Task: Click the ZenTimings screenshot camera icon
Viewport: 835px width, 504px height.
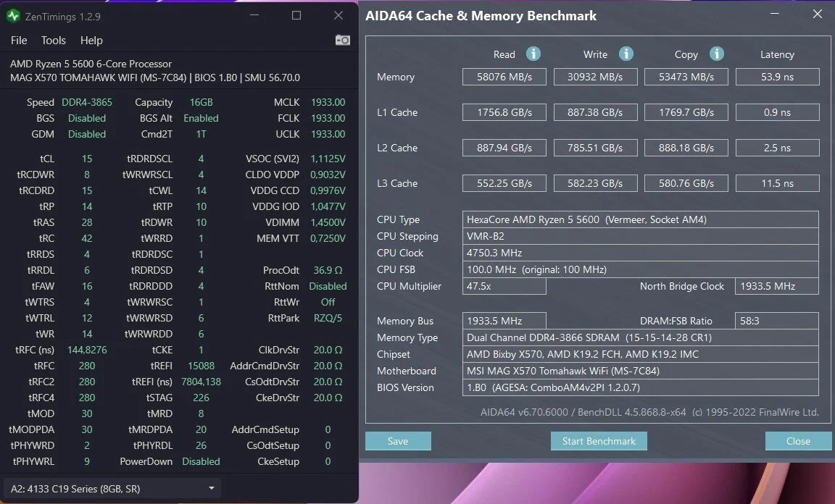Action: click(x=342, y=41)
